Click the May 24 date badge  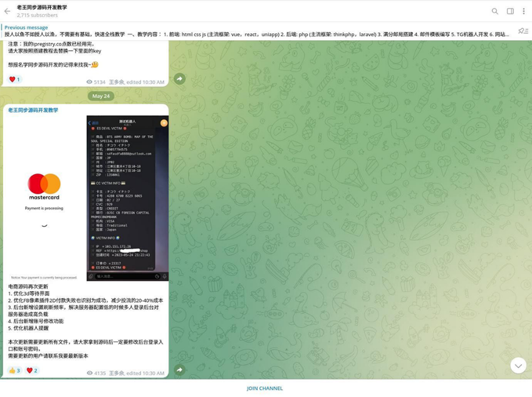pos(101,96)
